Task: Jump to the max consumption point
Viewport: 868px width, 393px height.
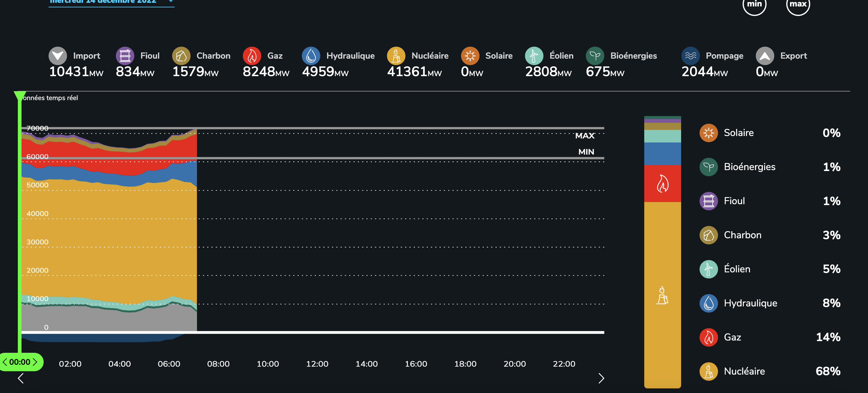Action: click(798, 5)
